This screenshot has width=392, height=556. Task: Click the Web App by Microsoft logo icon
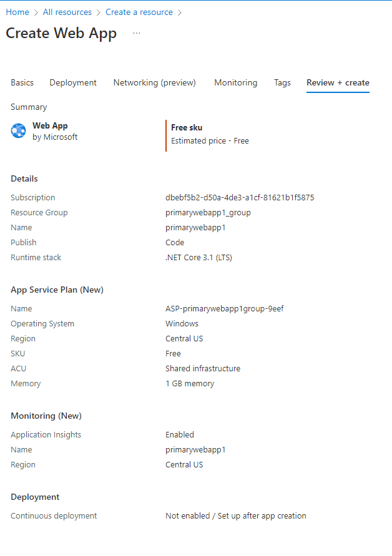click(x=18, y=130)
